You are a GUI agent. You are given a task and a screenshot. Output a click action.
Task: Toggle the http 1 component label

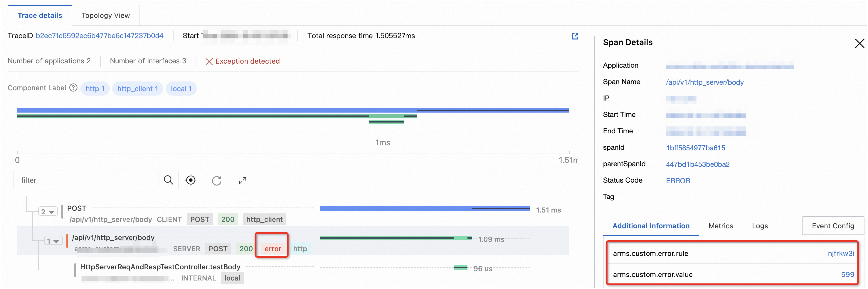pos(95,89)
